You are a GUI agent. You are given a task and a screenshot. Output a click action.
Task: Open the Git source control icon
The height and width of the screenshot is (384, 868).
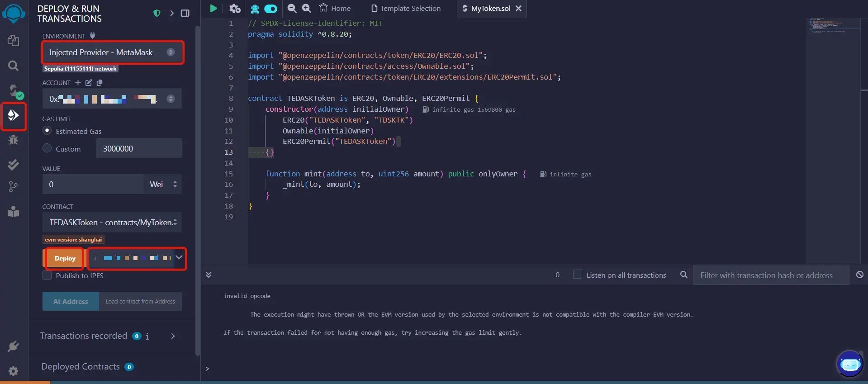[x=14, y=187]
